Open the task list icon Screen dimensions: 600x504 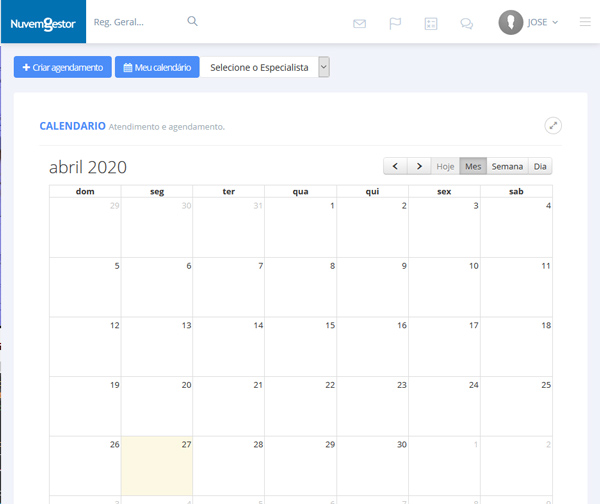coord(431,24)
